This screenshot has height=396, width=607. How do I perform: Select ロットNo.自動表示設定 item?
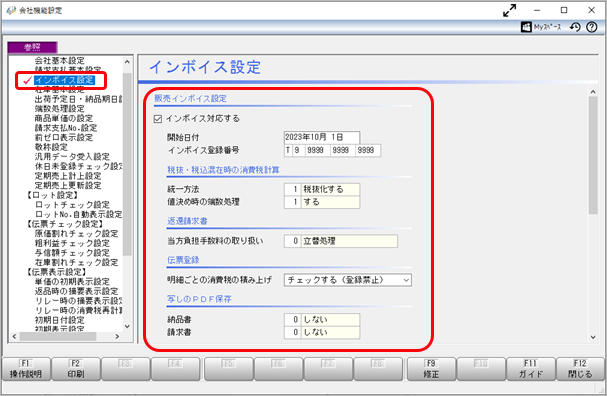(x=79, y=214)
